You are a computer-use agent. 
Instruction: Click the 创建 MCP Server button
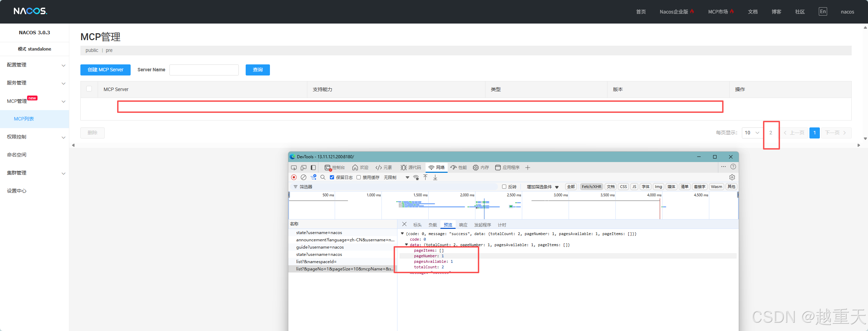105,70
